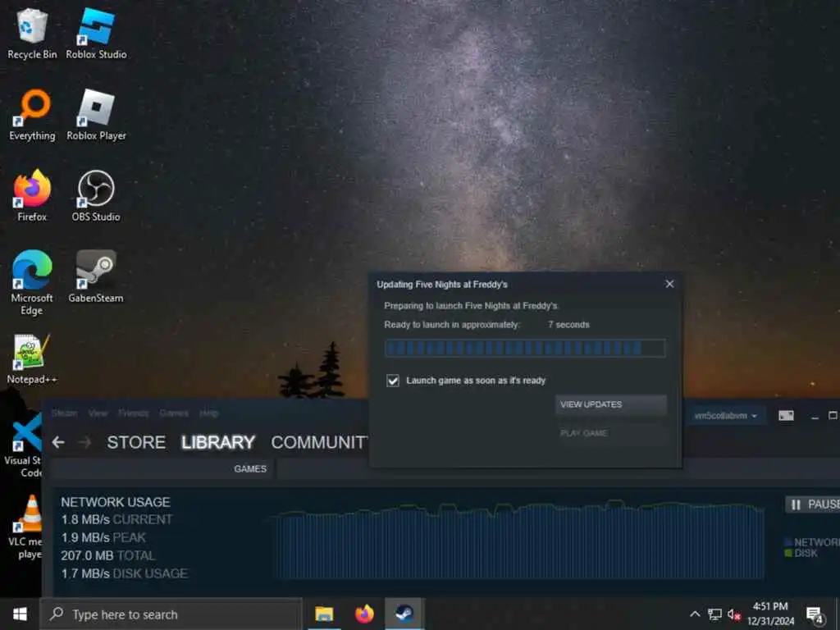This screenshot has width=840, height=630.
Task: Select the Notepad++ desktop icon
Action: tap(32, 358)
